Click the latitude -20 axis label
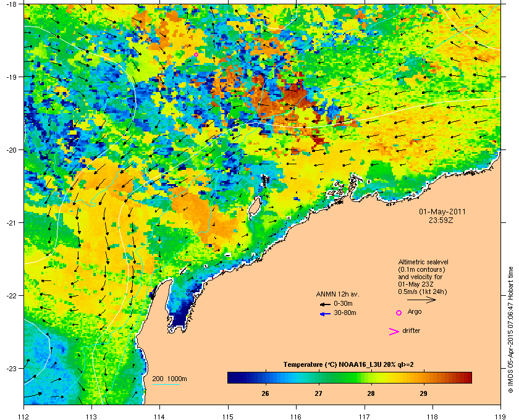Screen dimensions: 519x420 pos(11,150)
